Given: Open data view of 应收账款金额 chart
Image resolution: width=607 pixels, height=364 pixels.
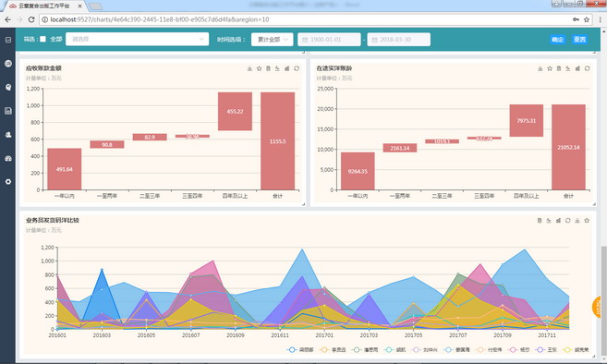Looking at the screenshot, I should [268, 68].
